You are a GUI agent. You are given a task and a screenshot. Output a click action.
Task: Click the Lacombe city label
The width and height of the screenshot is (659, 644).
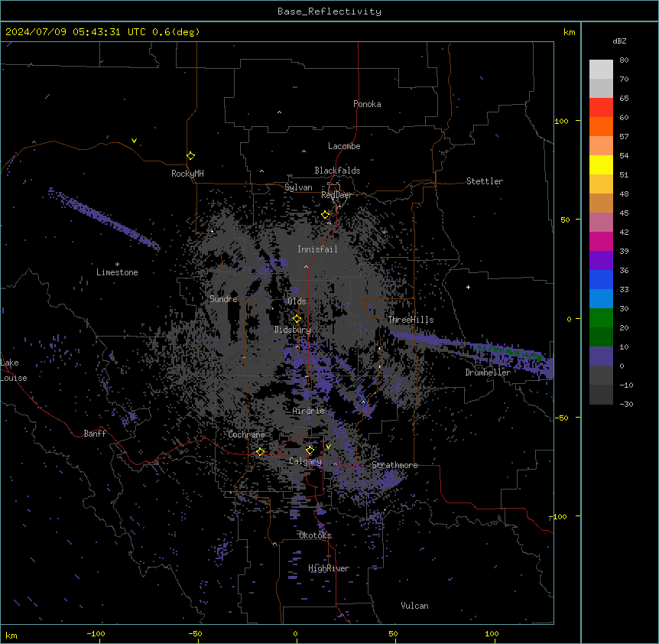click(x=344, y=146)
